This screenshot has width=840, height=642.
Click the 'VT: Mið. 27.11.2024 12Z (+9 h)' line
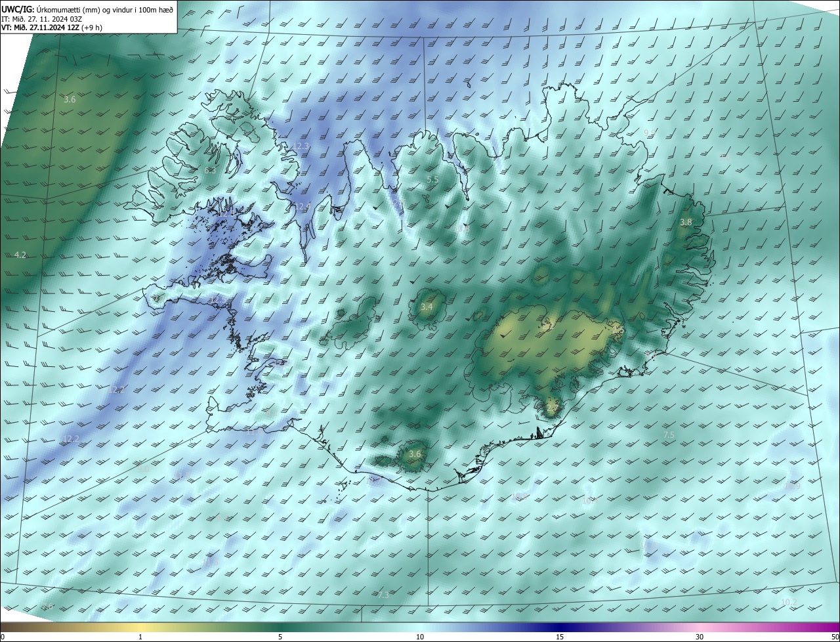coord(52,28)
